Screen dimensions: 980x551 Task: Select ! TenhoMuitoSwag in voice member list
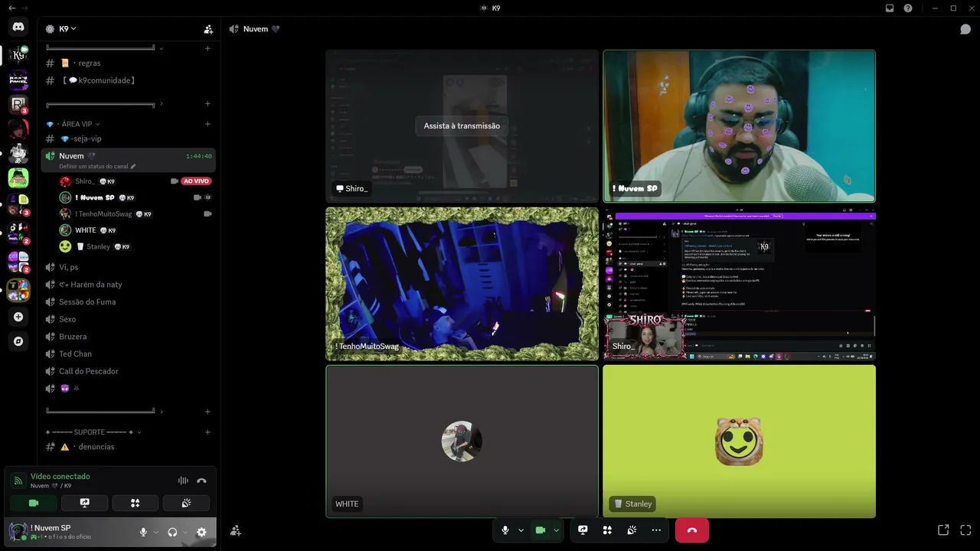point(136,214)
